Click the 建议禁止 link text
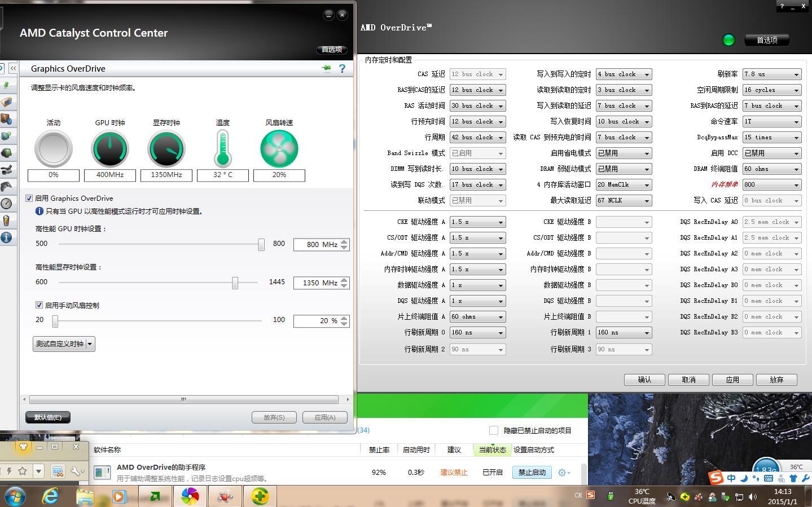Screen dimensions: 812x507 tap(454, 473)
